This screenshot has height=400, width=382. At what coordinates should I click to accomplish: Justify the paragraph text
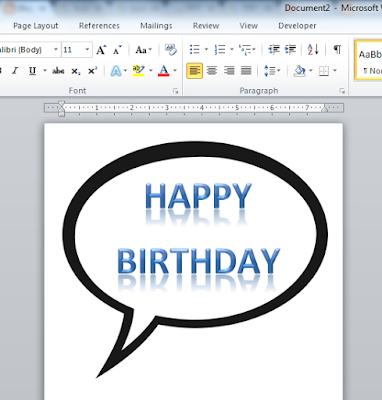click(246, 71)
